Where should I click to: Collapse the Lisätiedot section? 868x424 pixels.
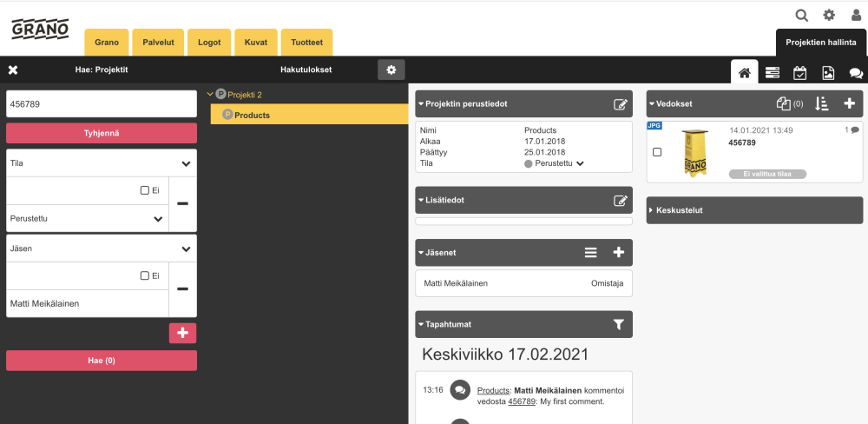421,200
